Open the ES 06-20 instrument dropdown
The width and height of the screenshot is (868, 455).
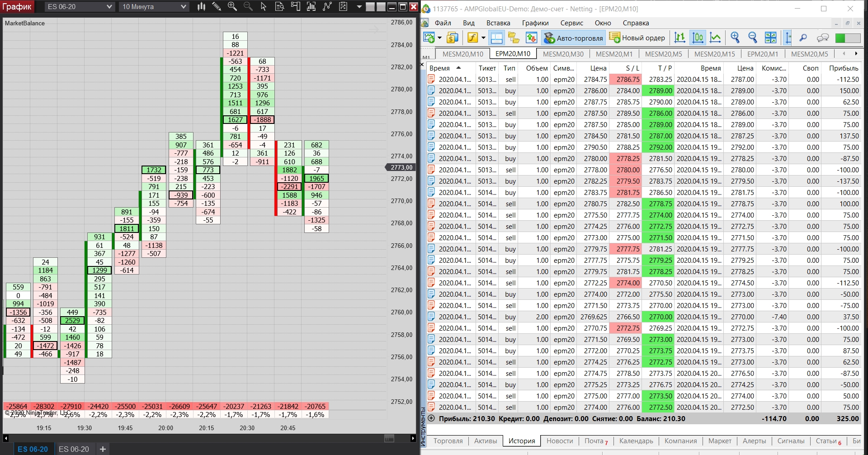[x=80, y=7]
